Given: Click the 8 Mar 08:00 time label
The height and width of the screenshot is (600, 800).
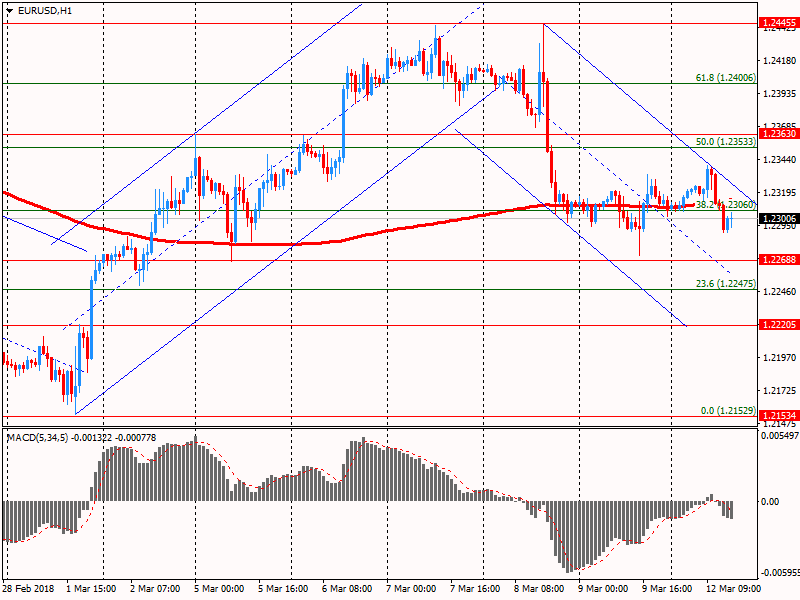Looking at the screenshot, I should tap(539, 588).
